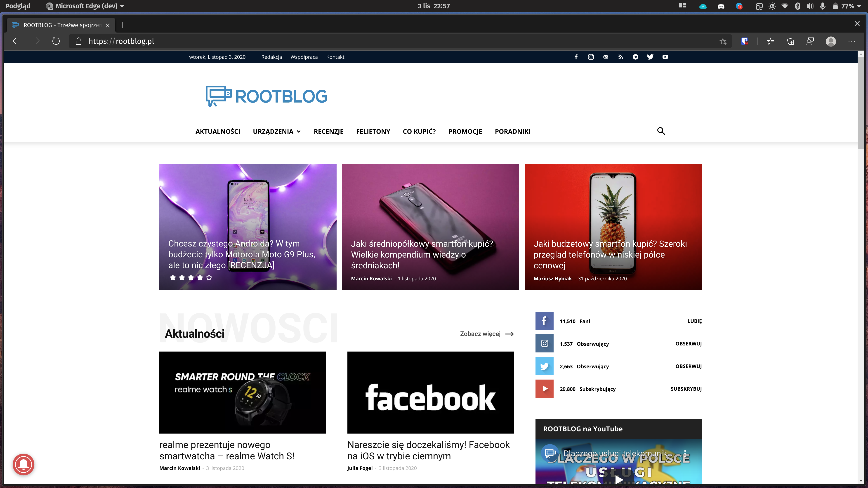Open ROOTBLOG's Facebook page via header icon
This screenshot has height=488, width=868.
coord(576,57)
